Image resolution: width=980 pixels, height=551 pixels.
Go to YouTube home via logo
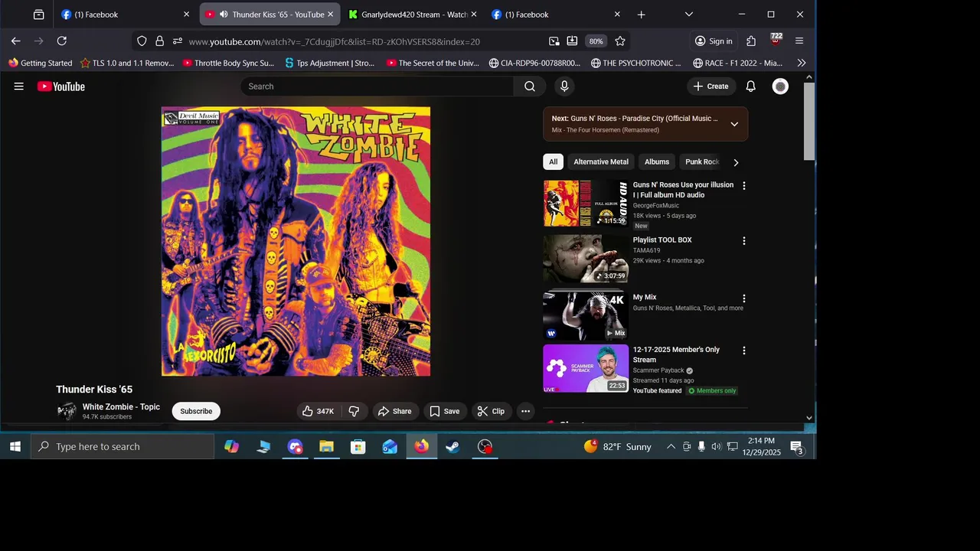61,86
